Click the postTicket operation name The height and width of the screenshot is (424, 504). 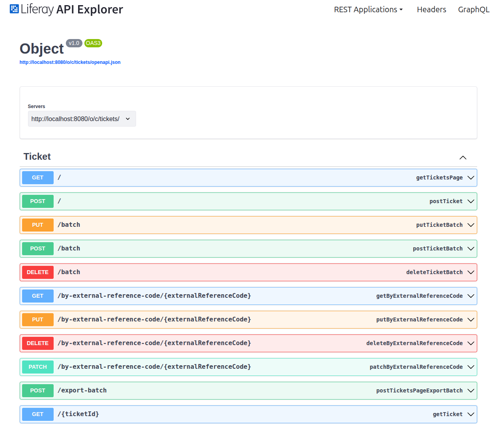click(446, 201)
